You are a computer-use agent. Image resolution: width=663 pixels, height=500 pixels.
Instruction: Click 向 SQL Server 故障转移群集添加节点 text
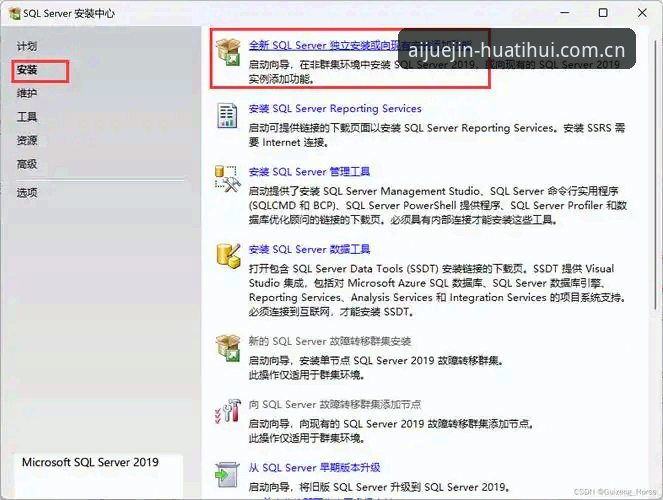[334, 404]
